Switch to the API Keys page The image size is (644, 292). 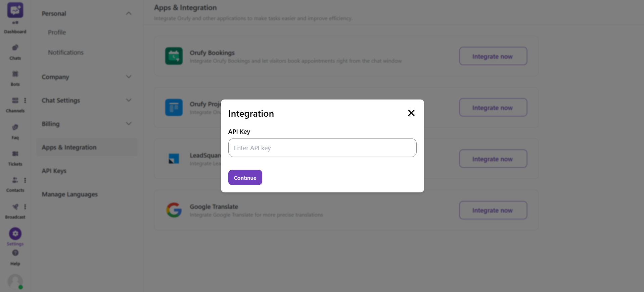[54, 171]
